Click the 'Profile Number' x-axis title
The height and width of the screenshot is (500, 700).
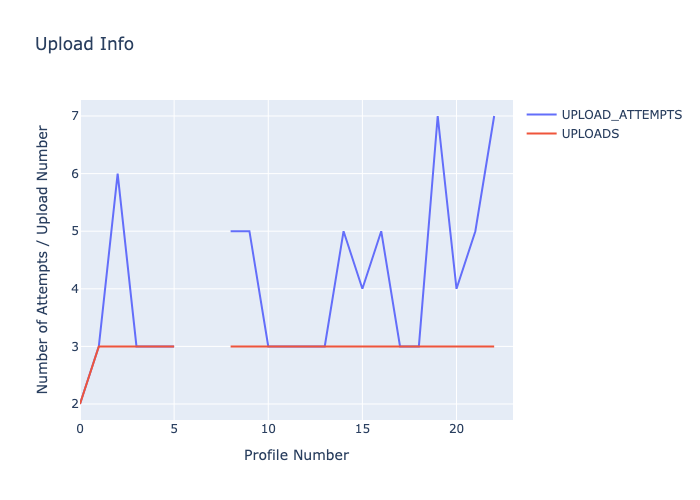click(296, 455)
